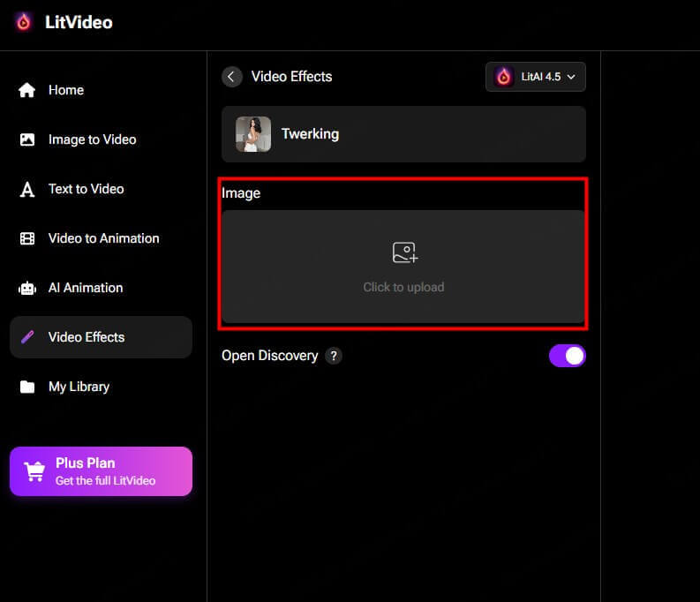Turn off the Open Discovery toggle
Screen dimensions: 700x602
click(x=568, y=356)
